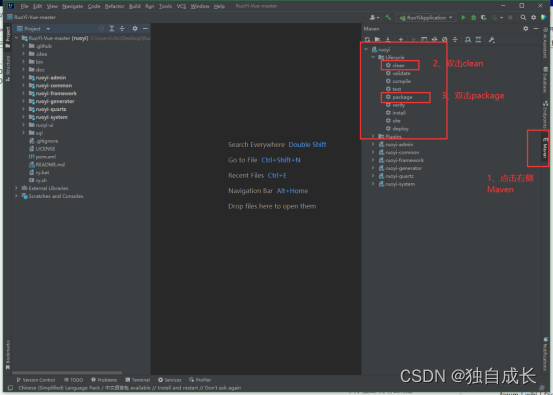Select package lifecycle goal

pos(399,97)
